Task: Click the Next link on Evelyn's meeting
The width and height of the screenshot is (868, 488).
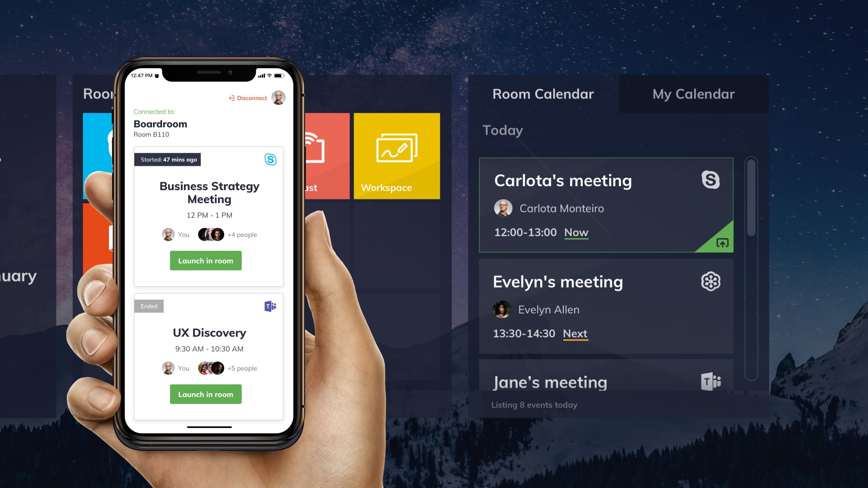Action: point(574,332)
